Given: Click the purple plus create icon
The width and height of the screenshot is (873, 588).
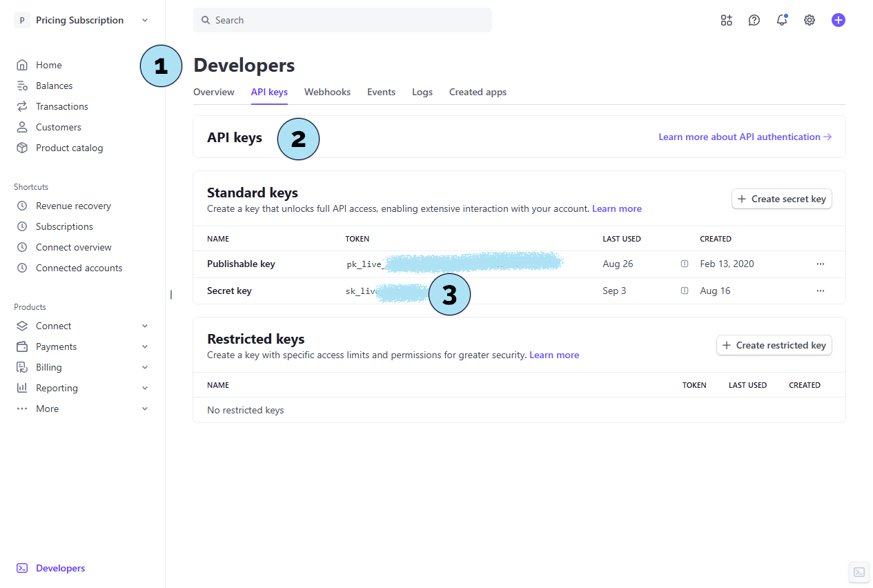Looking at the screenshot, I should click(x=838, y=20).
